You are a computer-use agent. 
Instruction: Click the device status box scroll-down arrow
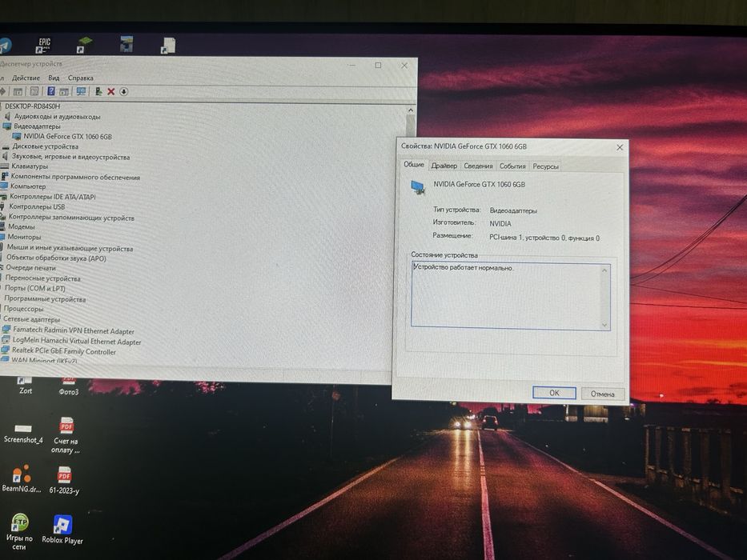pos(604,326)
